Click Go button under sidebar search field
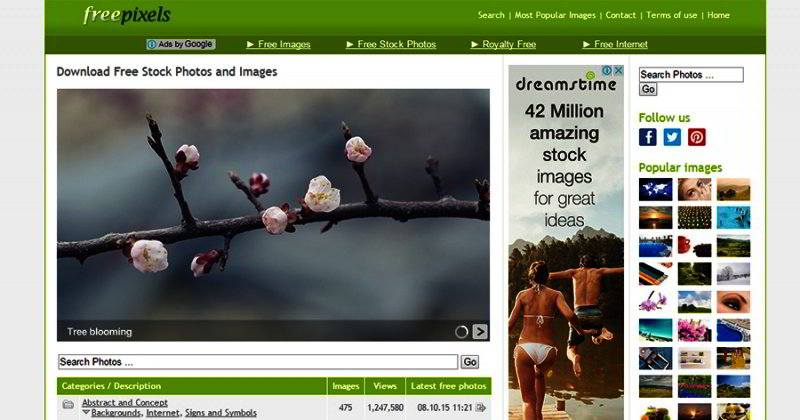The image size is (800, 420). pos(648,89)
